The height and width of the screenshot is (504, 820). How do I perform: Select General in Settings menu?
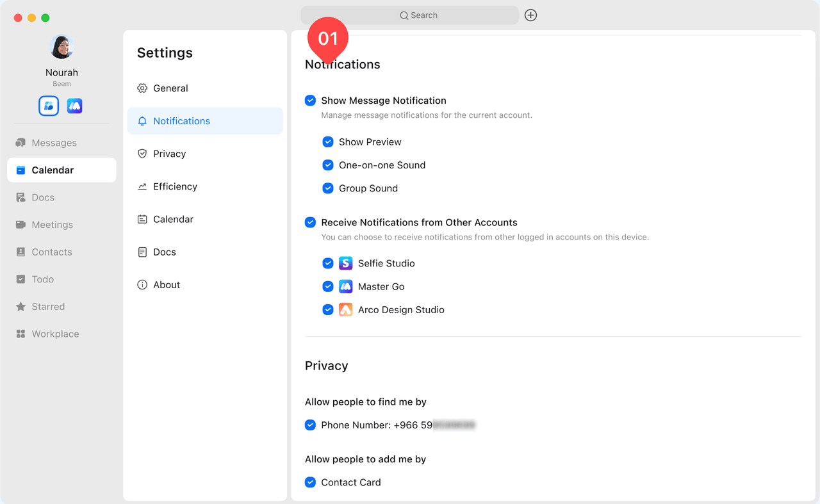(x=170, y=88)
